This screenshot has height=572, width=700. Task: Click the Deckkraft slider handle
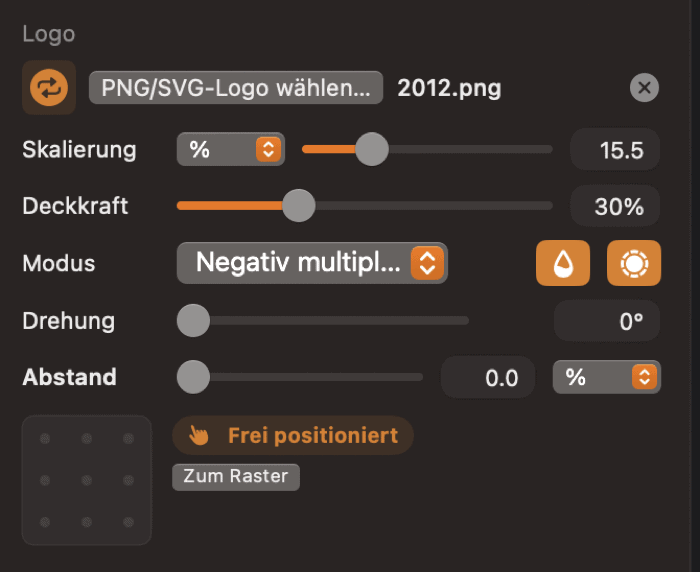pos(298,206)
